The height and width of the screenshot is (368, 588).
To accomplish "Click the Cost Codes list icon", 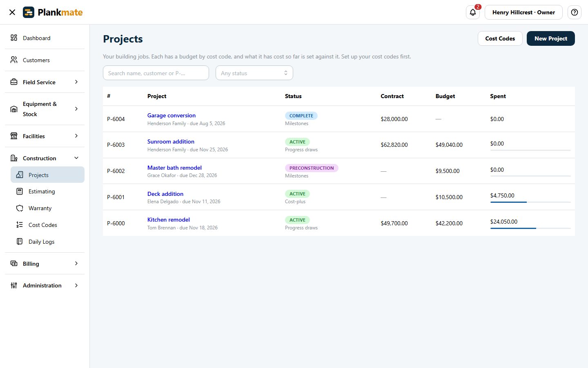I will click(20, 224).
